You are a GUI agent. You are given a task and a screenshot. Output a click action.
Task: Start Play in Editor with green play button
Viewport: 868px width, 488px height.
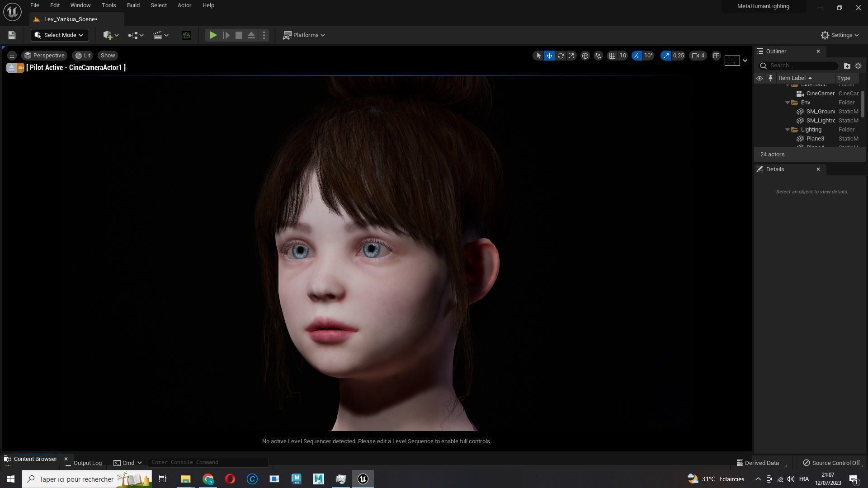(x=213, y=35)
